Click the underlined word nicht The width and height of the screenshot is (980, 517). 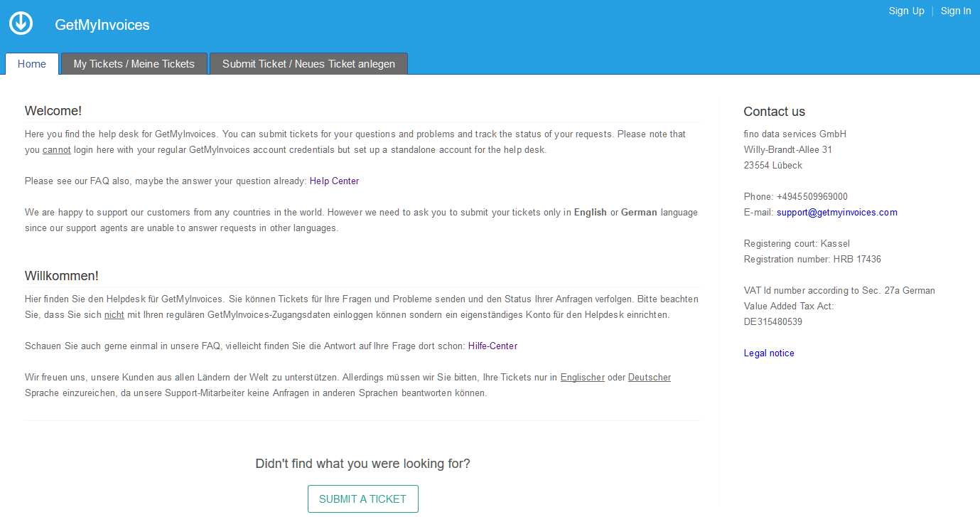coord(114,314)
